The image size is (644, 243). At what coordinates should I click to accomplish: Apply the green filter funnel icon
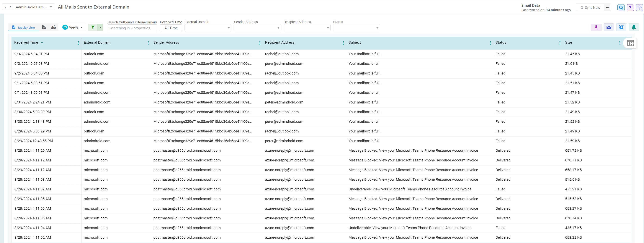(x=93, y=27)
